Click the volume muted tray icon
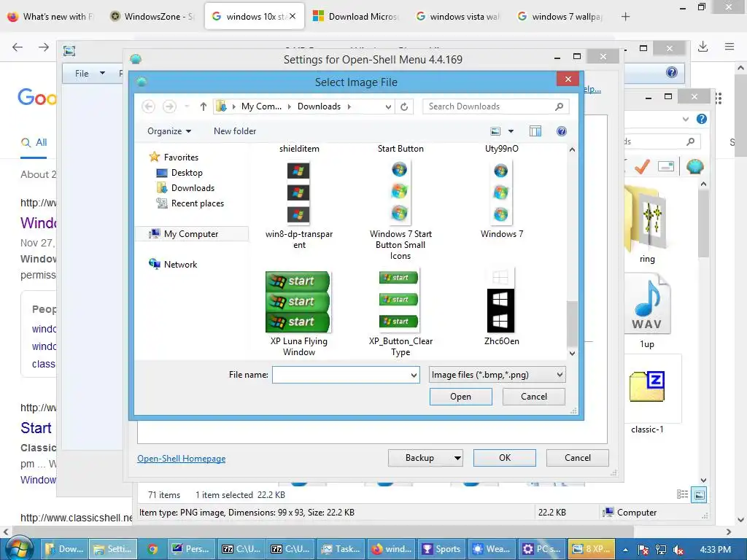 tap(678, 550)
